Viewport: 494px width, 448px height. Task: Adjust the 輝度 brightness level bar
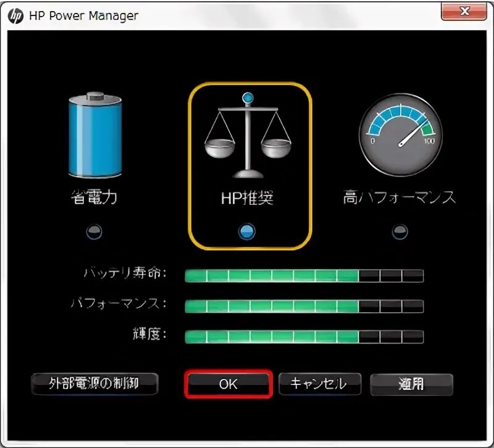[x=304, y=337]
